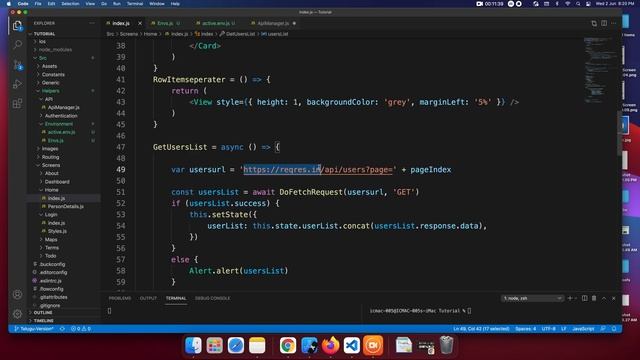
Task: Expand the Dashboard folder
Action: pyautogui.click(x=57, y=182)
